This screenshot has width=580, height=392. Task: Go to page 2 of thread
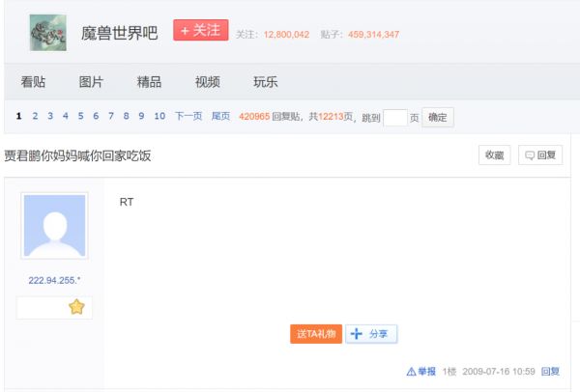click(35, 116)
